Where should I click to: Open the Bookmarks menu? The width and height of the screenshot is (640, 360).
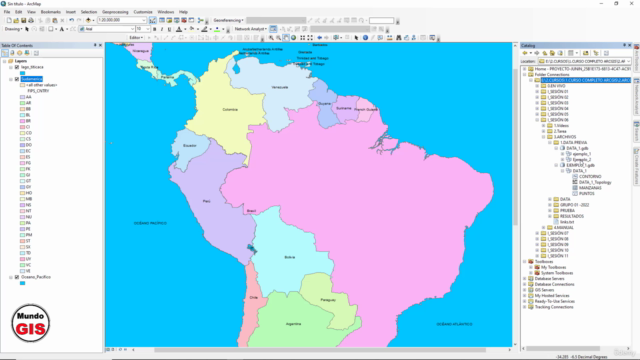click(51, 12)
